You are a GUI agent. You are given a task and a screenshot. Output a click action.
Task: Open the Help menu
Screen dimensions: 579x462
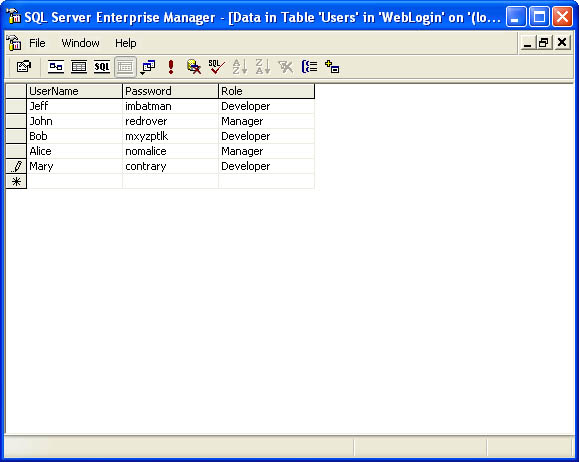pos(126,43)
